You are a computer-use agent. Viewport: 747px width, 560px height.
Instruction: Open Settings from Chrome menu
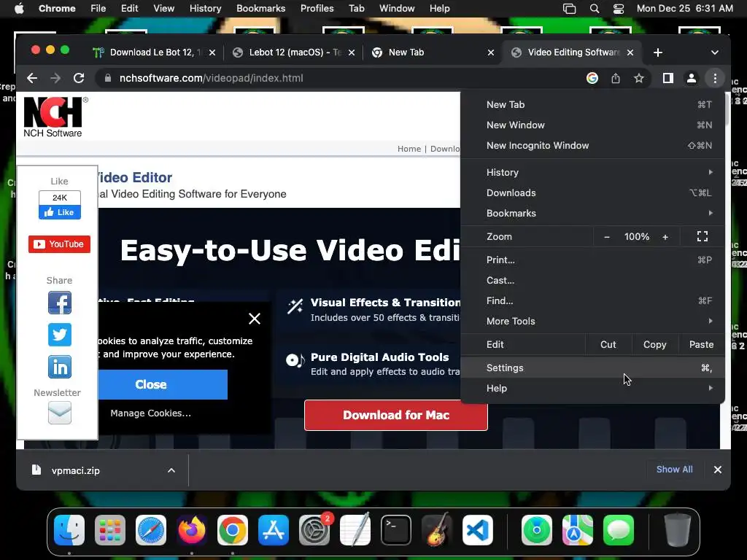(592, 368)
